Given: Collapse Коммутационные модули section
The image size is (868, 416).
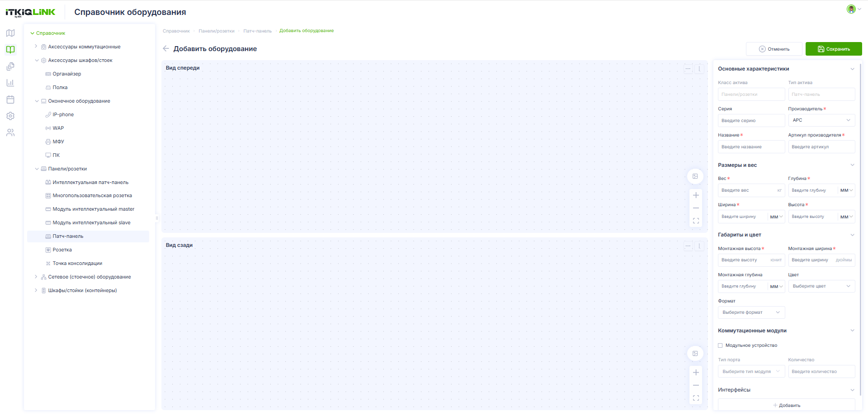Looking at the screenshot, I should pos(852,331).
